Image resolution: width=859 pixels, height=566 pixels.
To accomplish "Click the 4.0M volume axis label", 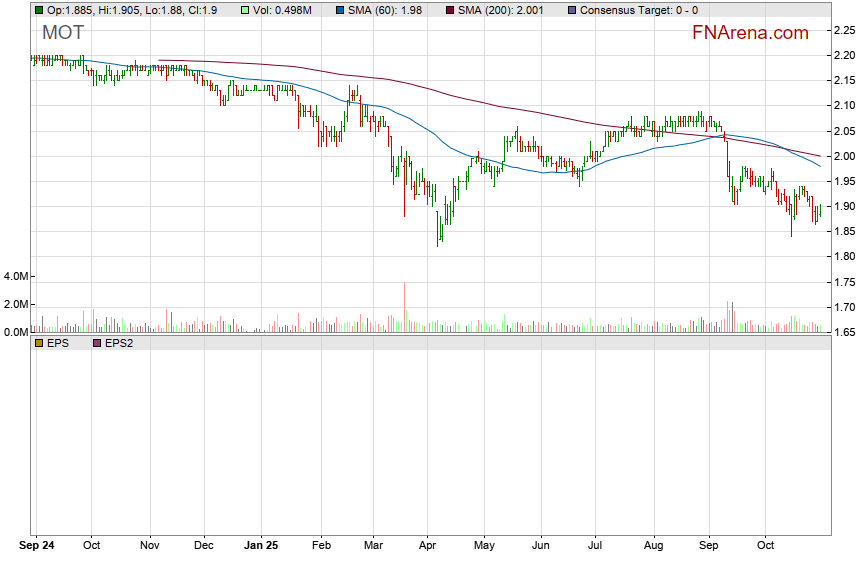I will (x=17, y=276).
